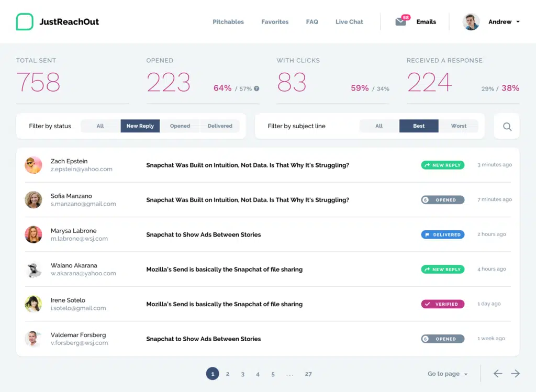
Task: Filter status by New Reply
Action: (140, 126)
